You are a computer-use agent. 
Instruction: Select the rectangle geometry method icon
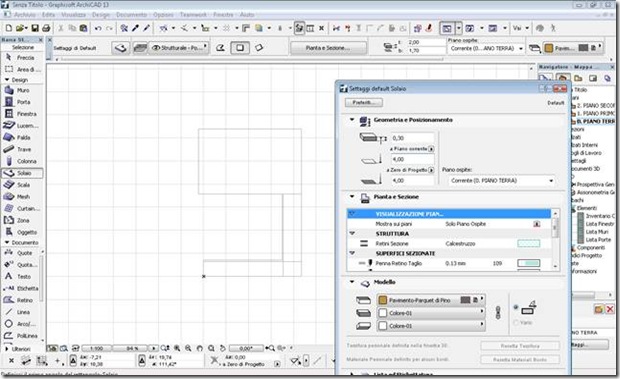pyautogui.click(x=240, y=48)
